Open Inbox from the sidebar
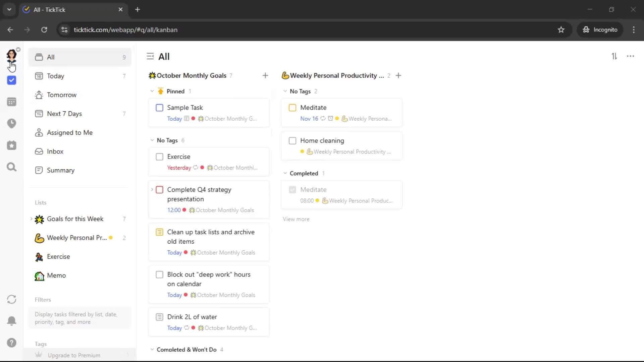The width and height of the screenshot is (644, 362). coord(55,152)
